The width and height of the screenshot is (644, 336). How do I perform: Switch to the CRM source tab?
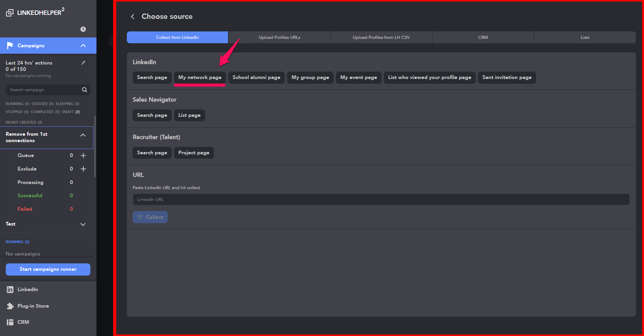[483, 37]
